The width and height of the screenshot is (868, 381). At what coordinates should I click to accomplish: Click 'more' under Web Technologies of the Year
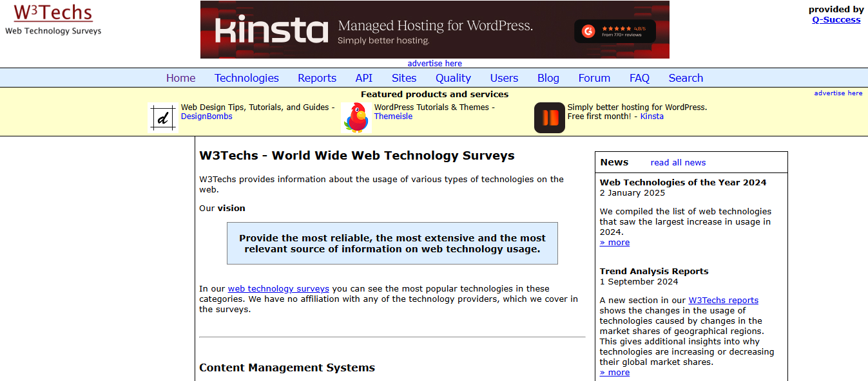pyautogui.click(x=615, y=243)
